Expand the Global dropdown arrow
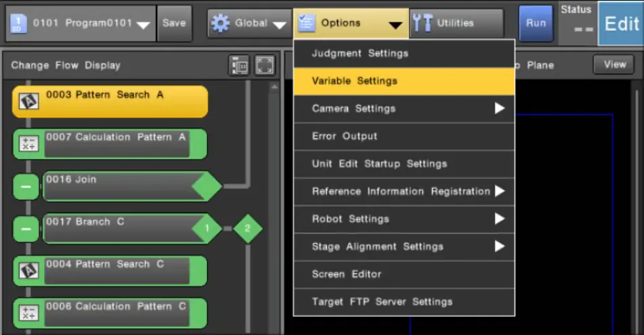Screen dimensions: 644x335 279,25
